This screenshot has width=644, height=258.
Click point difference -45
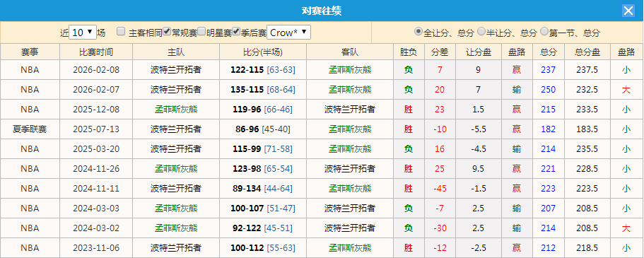tap(440, 188)
